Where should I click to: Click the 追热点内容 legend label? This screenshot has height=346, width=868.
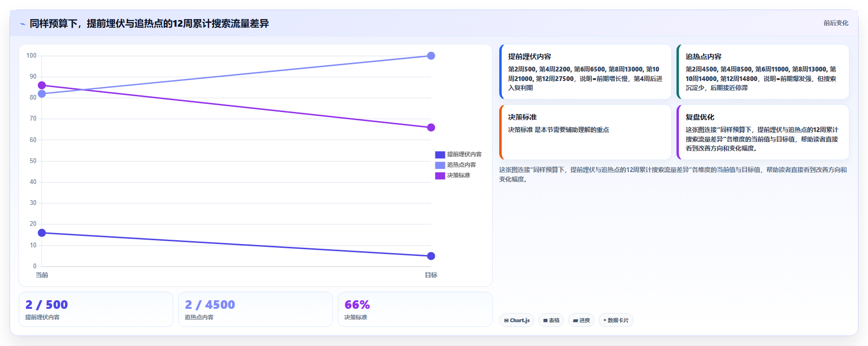(461, 165)
